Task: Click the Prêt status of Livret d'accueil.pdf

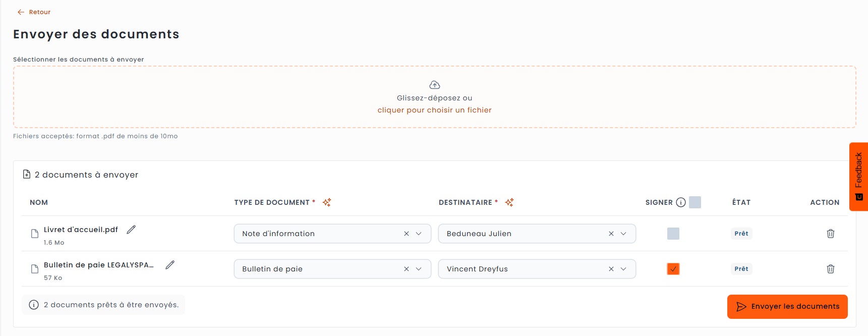Action: [741, 234]
